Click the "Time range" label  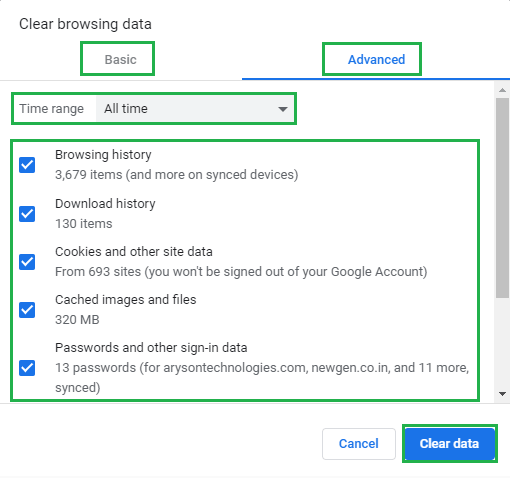(x=51, y=109)
